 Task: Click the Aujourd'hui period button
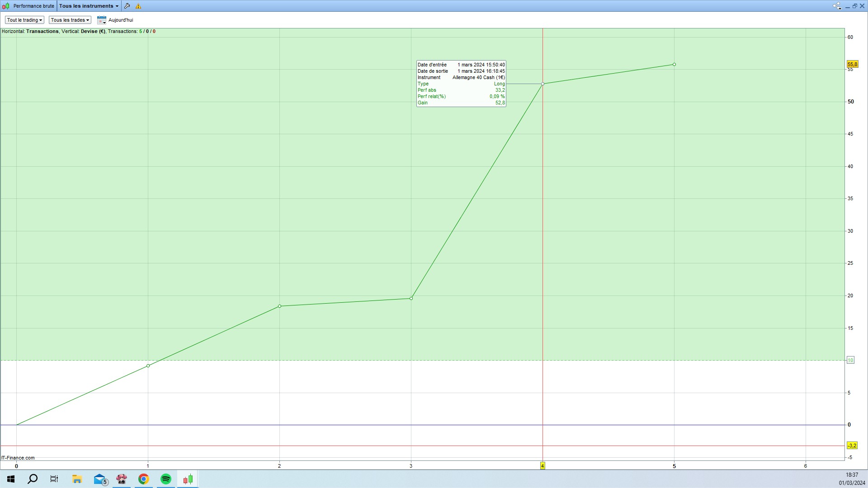[121, 20]
